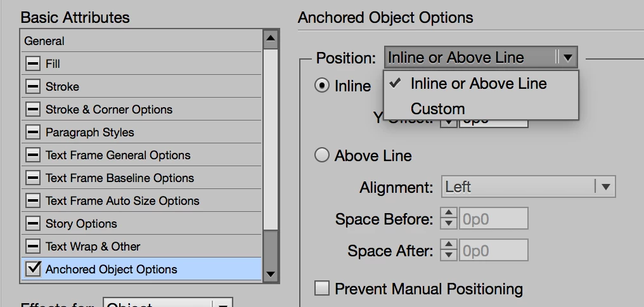Select the Inline radio button

tap(322, 86)
